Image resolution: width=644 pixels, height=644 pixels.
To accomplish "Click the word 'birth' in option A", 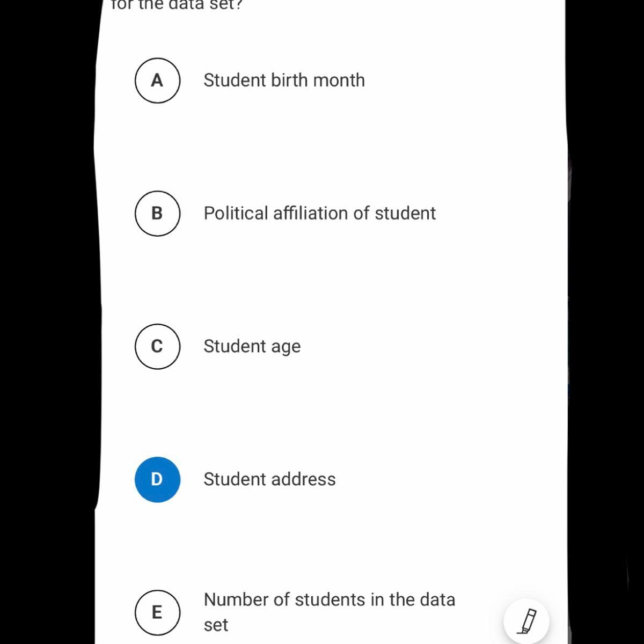I will point(289,80).
